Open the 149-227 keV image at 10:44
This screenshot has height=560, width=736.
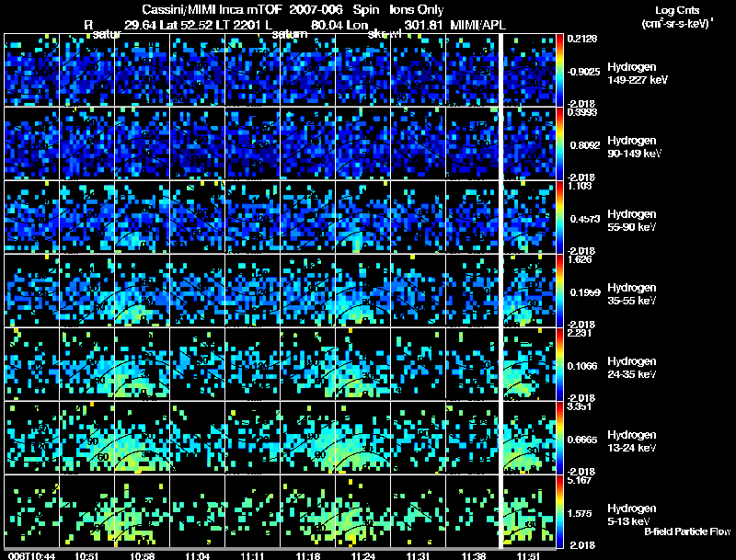[32, 70]
